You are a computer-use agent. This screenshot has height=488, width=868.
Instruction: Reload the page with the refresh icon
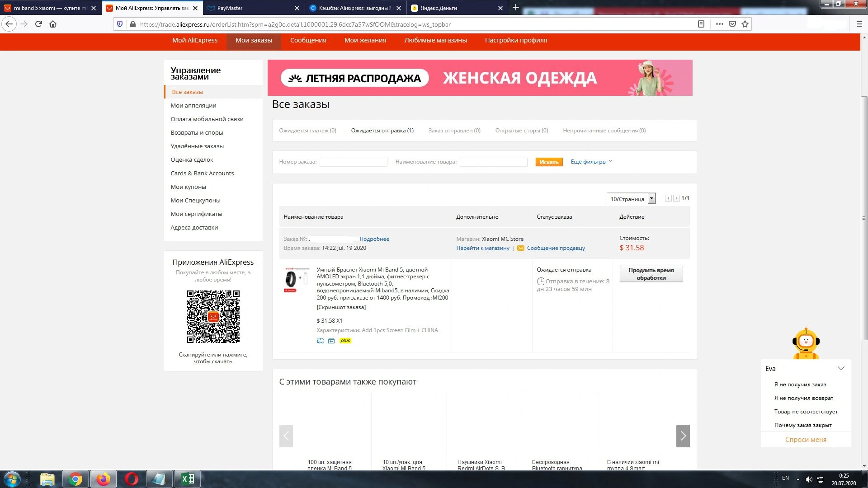(38, 24)
